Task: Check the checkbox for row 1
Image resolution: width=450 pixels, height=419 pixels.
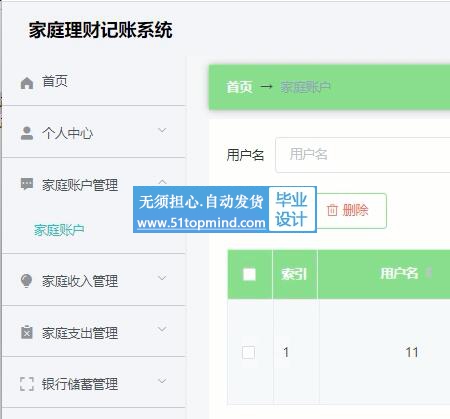Action: 249,352
